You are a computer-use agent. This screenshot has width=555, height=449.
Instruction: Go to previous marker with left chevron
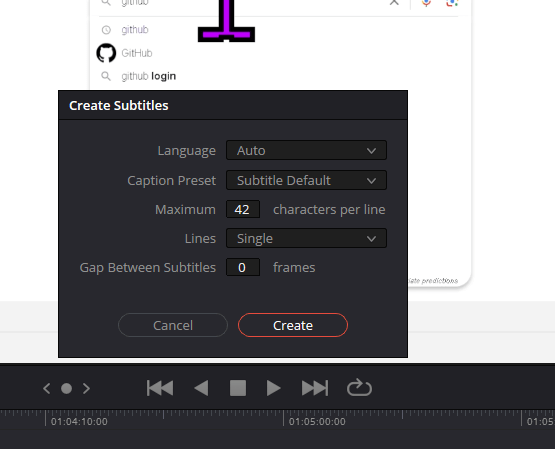pyautogui.click(x=46, y=388)
